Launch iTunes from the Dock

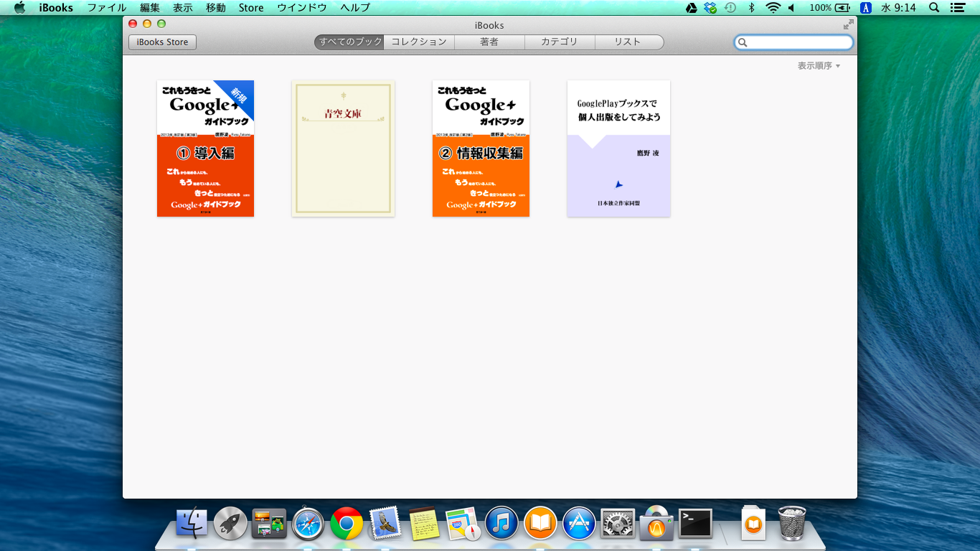click(x=501, y=524)
